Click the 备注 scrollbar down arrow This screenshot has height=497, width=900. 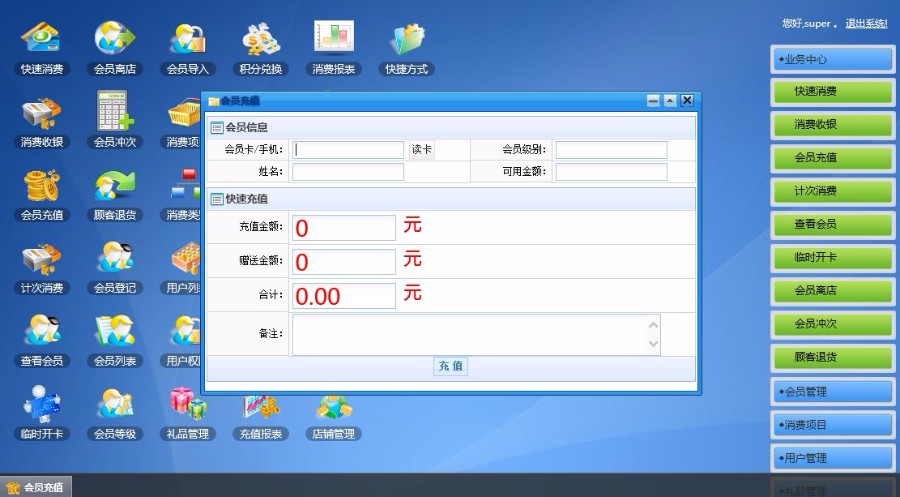(x=653, y=344)
